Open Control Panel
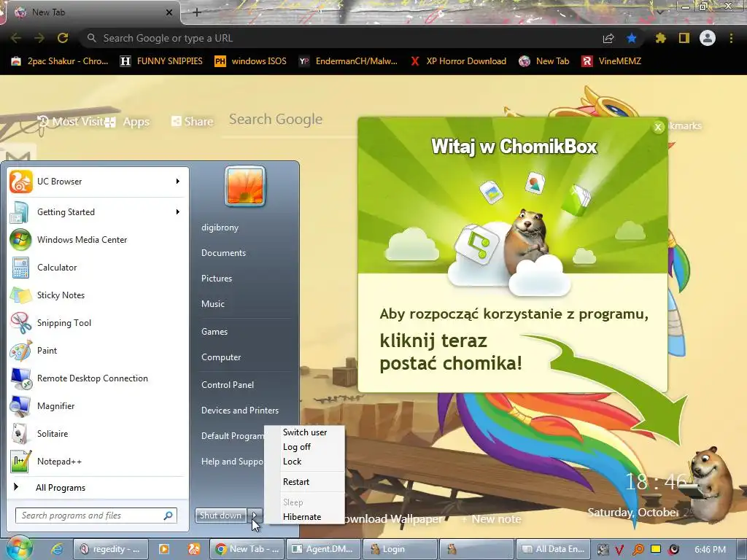Image resolution: width=747 pixels, height=560 pixels. [228, 385]
